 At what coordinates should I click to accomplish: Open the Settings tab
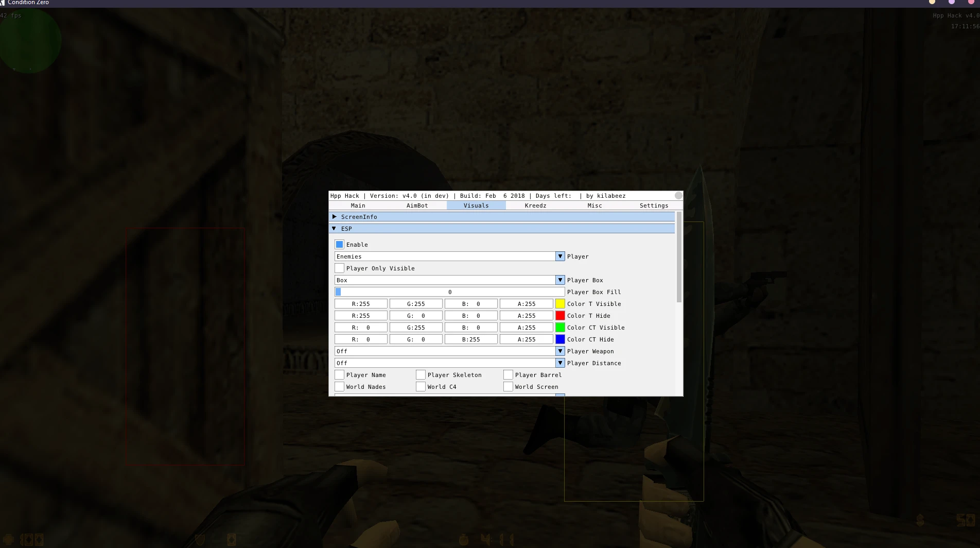[x=654, y=205]
